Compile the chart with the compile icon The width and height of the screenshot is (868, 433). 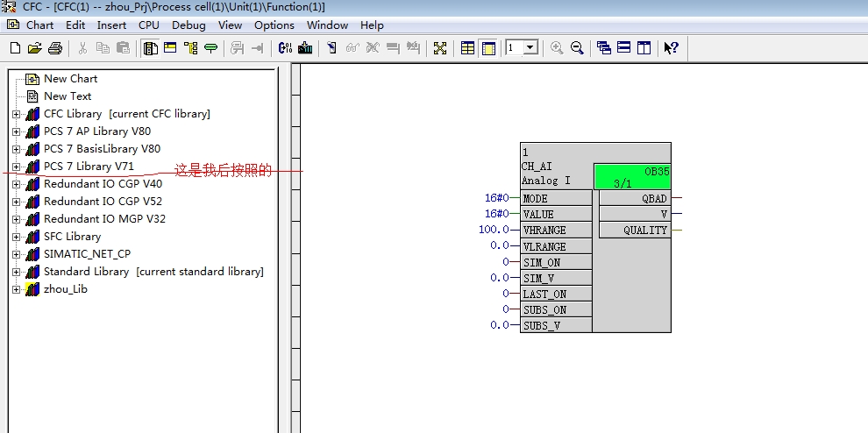click(x=285, y=48)
